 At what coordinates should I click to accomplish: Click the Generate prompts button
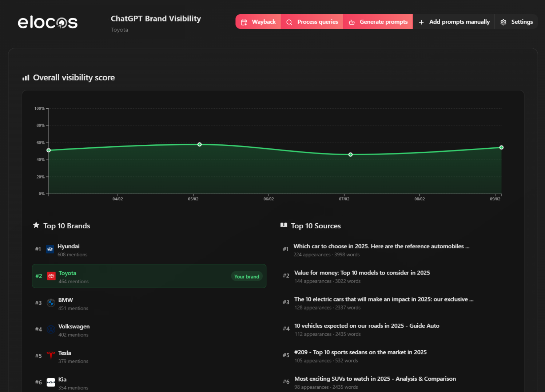(378, 22)
